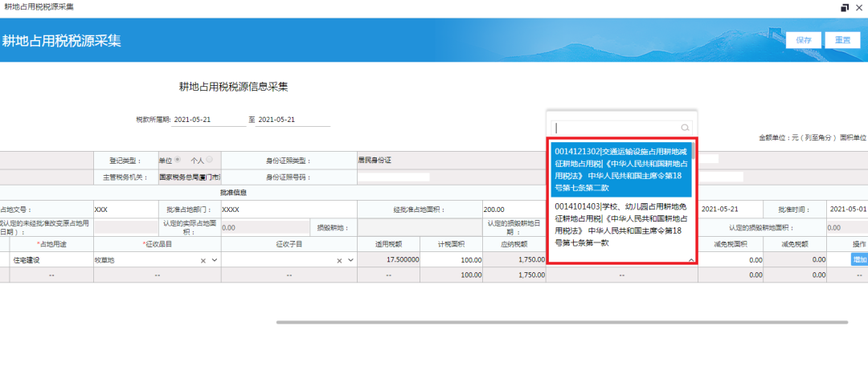Image resolution: width=868 pixels, height=391 pixels.
Task: Expand the 征收品目 dropdown arrow
Action: pyautogui.click(x=215, y=260)
